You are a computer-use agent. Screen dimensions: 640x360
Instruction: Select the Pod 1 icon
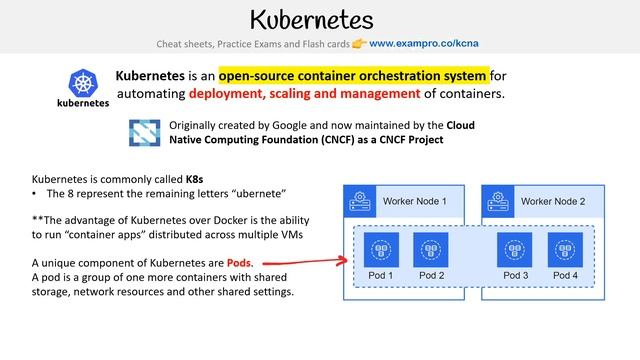(381, 250)
